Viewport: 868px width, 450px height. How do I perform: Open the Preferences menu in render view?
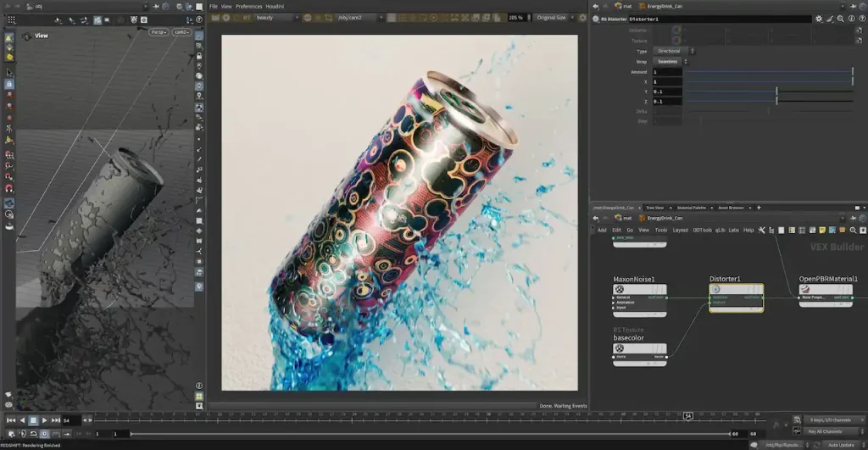click(x=248, y=7)
